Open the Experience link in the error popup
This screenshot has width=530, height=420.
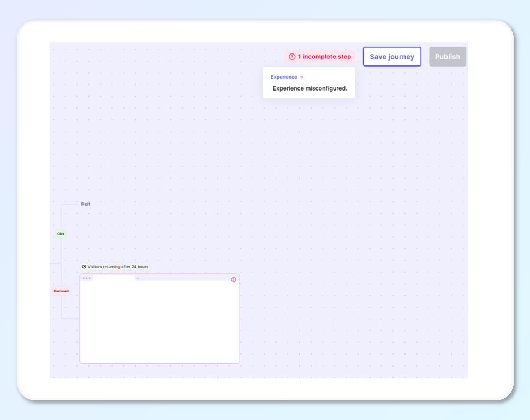coord(287,77)
